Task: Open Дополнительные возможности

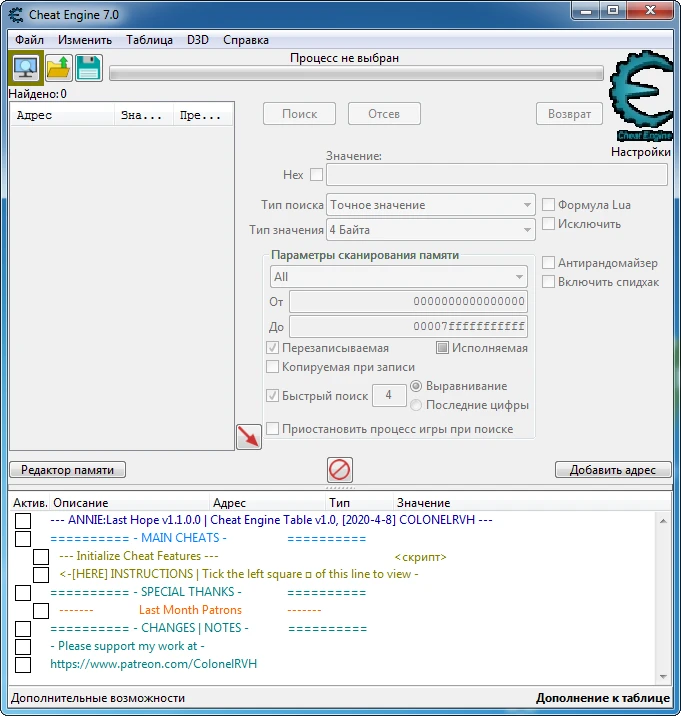Action: [x=98, y=698]
